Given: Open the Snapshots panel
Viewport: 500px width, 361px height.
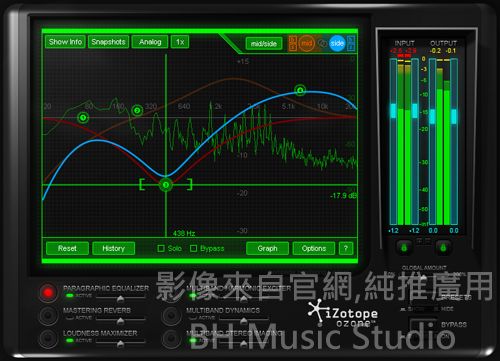Looking at the screenshot, I should [x=108, y=42].
